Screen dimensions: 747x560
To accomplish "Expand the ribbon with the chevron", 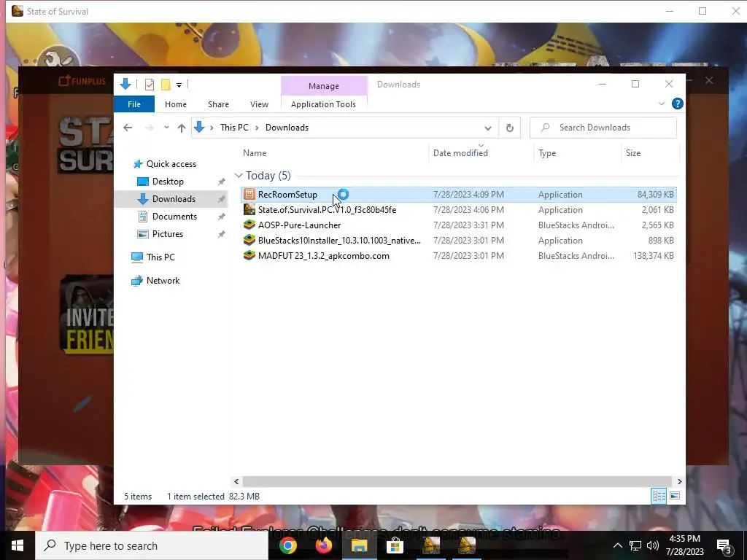I will point(661,104).
